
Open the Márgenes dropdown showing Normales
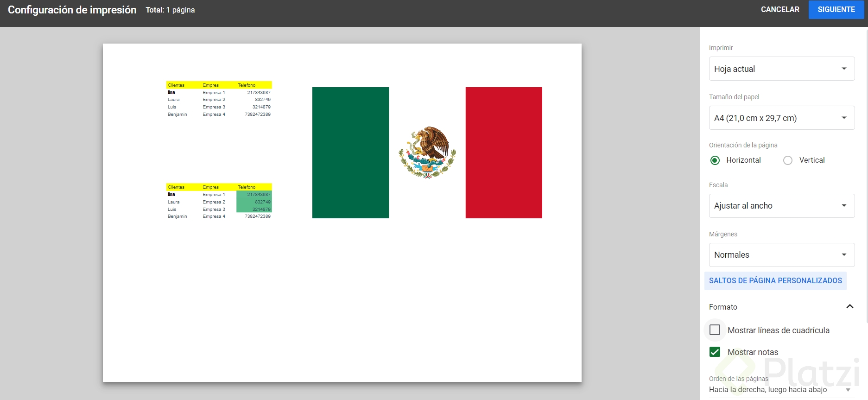[x=782, y=255]
